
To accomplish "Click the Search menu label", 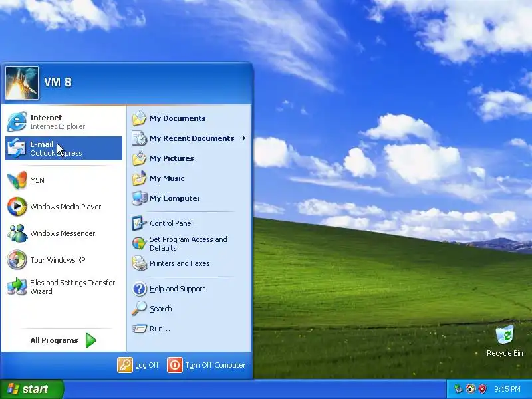I will pyautogui.click(x=160, y=309).
